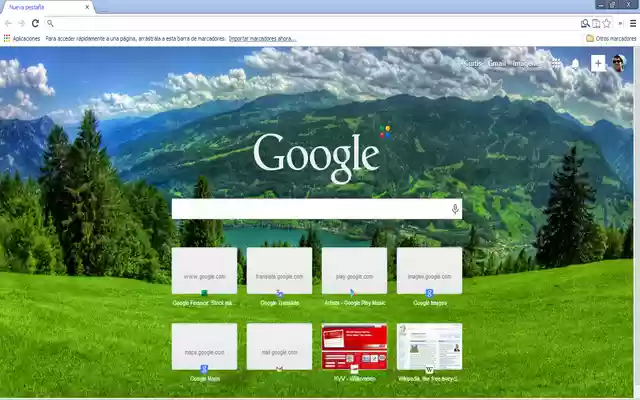Click the Google Translate caption
The image size is (640, 400).
(x=280, y=303)
